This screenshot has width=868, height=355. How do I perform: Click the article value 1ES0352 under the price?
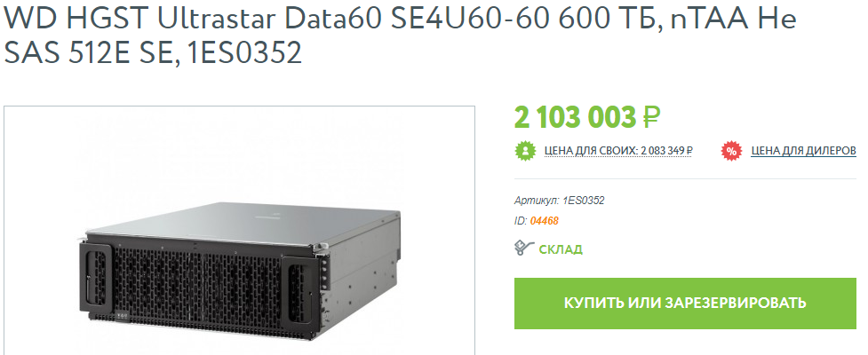click(584, 201)
